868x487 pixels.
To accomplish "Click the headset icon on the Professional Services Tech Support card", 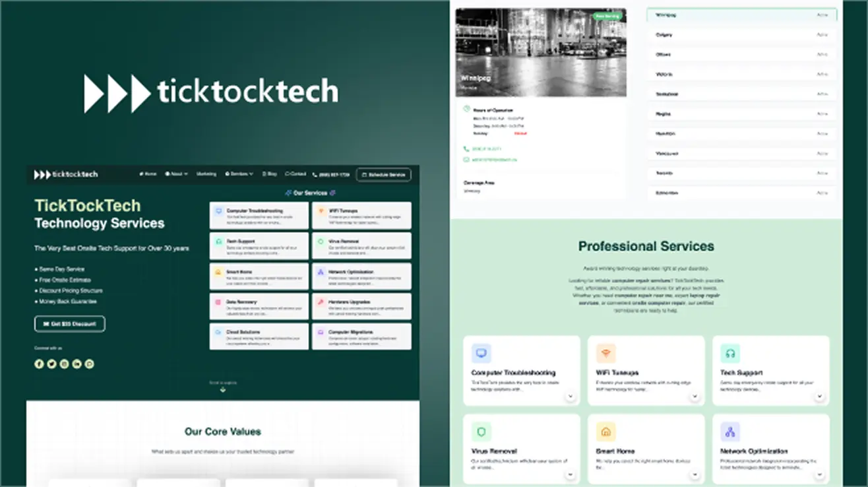I will (x=730, y=354).
